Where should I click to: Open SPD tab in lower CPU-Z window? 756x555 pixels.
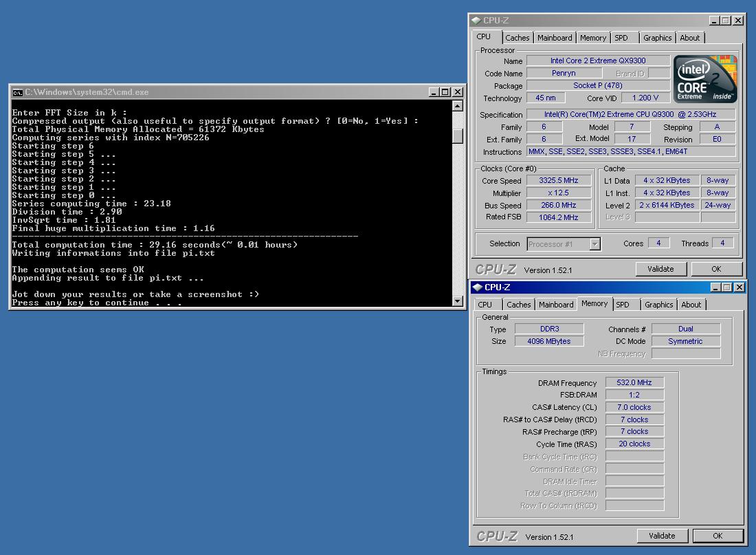(x=623, y=305)
